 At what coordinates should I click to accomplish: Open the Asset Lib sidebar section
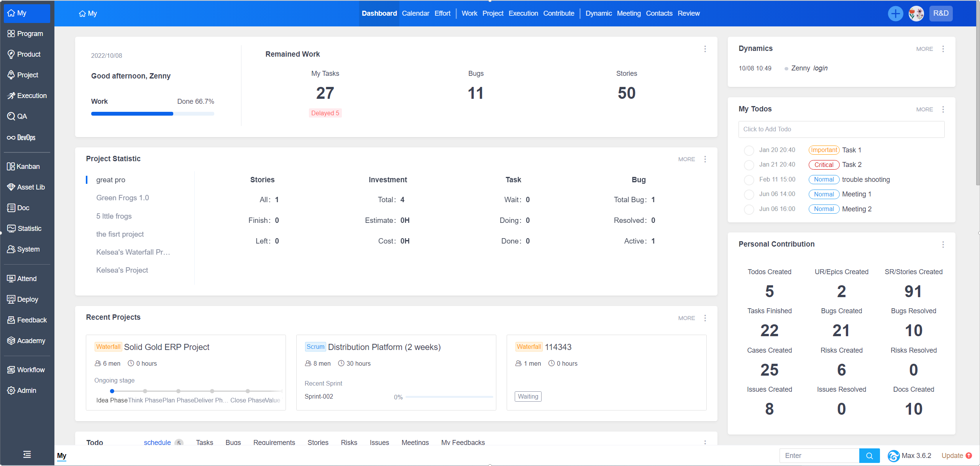tap(26, 187)
